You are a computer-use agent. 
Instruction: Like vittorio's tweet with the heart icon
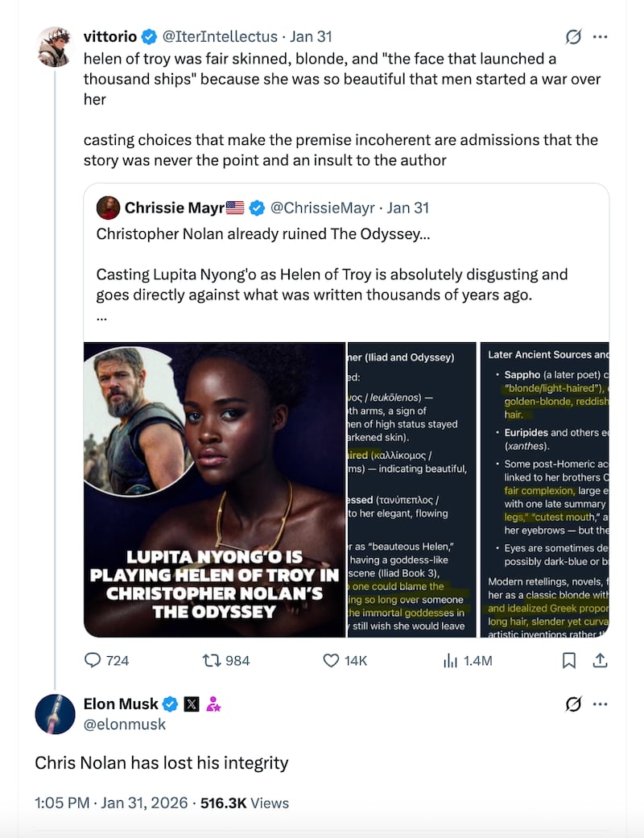[x=331, y=660]
